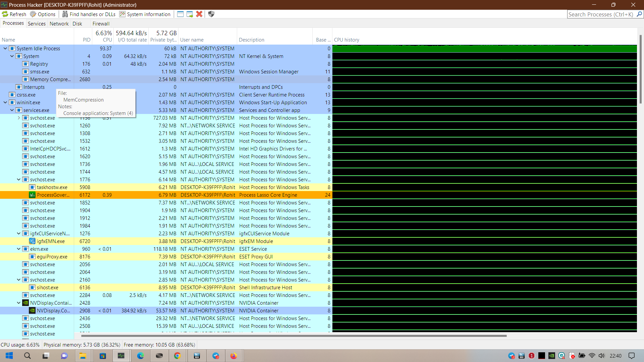The width and height of the screenshot is (644, 362).
Task: Click the red X kill window icon
Action: (199, 14)
